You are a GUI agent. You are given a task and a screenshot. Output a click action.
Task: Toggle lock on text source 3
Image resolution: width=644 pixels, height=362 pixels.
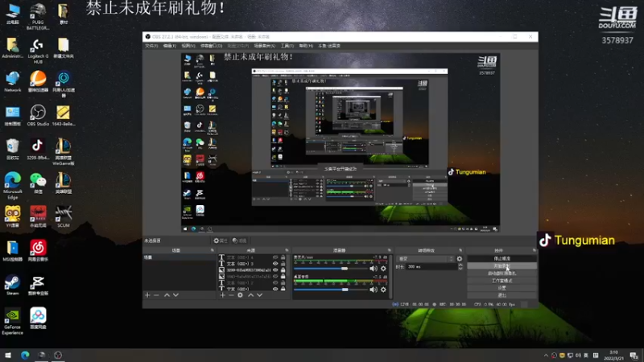tap(283, 264)
